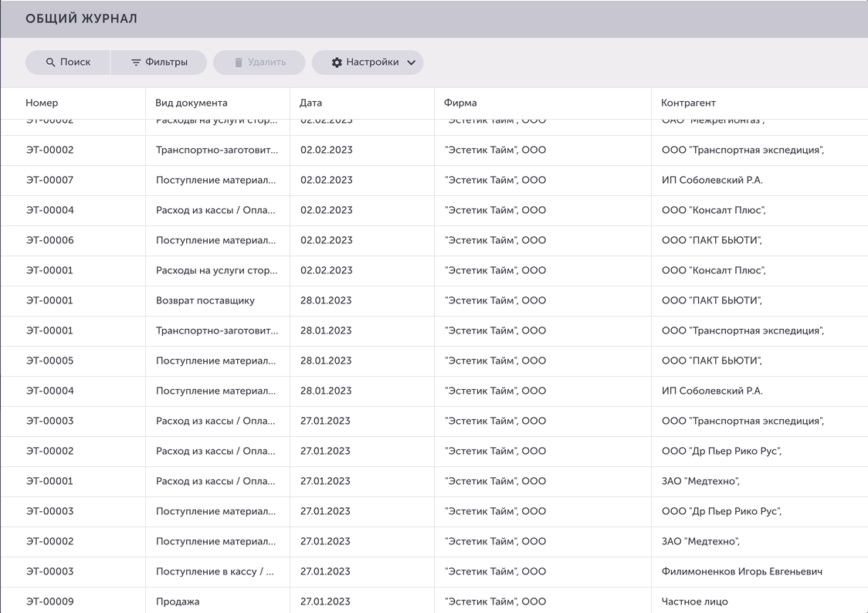Click ЗАО "Медтехно" on Расход из кассы row
868x613 pixels.
coord(701,481)
